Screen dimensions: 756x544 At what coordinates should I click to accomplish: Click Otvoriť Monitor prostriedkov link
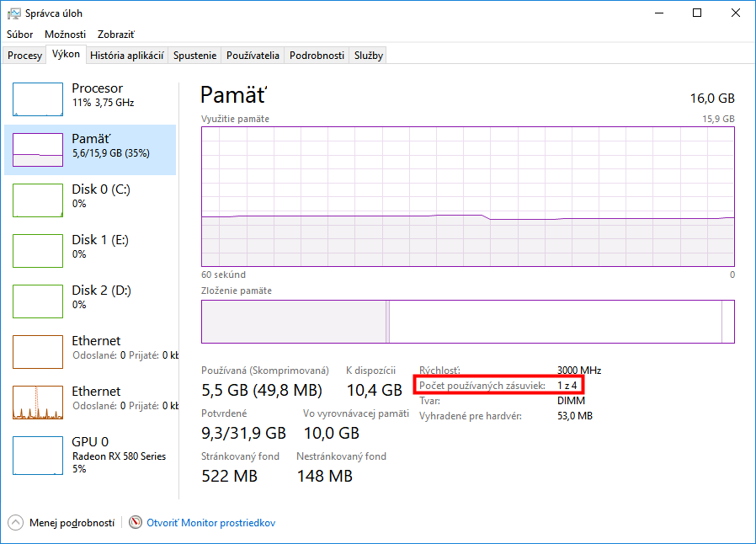pyautogui.click(x=210, y=523)
